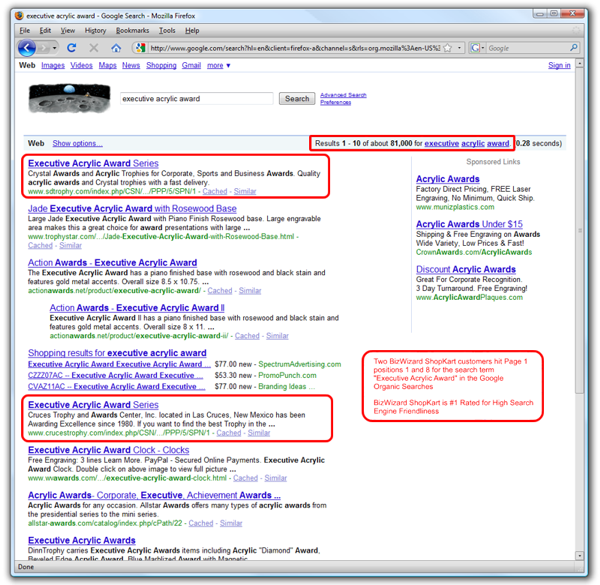Screen dimensions: 600x585
Task: Open 'Acrylic Awards- Corporate, Executive, Achievement' result
Action: (x=154, y=495)
